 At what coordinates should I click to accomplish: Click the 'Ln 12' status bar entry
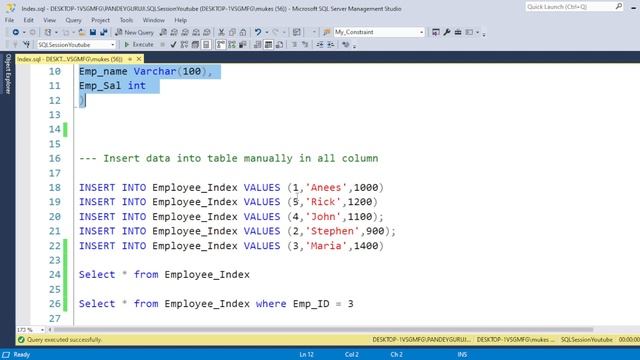point(307,354)
